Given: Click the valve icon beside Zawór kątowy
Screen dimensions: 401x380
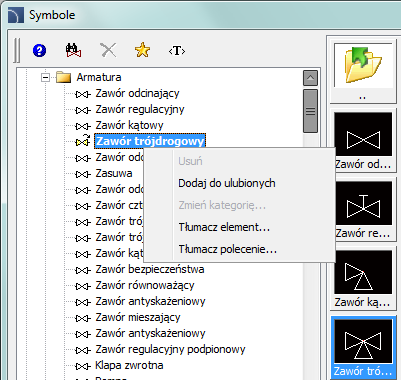Looking at the screenshot, I should (83, 126).
